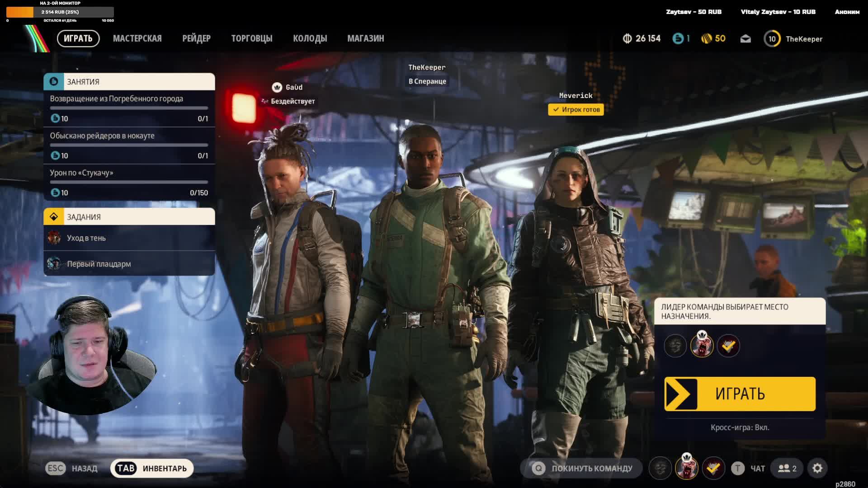
Task: Select the Уход в тень quest
Action: [x=129, y=238]
